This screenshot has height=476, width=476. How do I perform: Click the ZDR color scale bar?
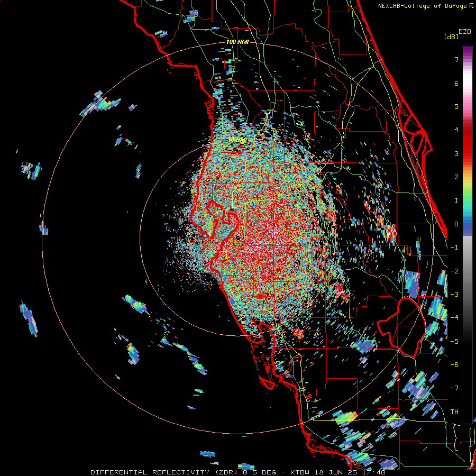[467, 235]
